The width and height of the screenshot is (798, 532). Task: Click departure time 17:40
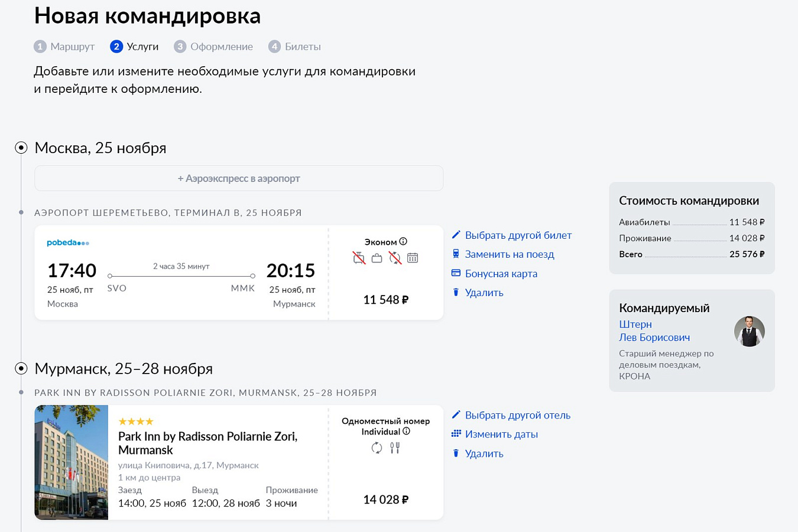tap(72, 270)
